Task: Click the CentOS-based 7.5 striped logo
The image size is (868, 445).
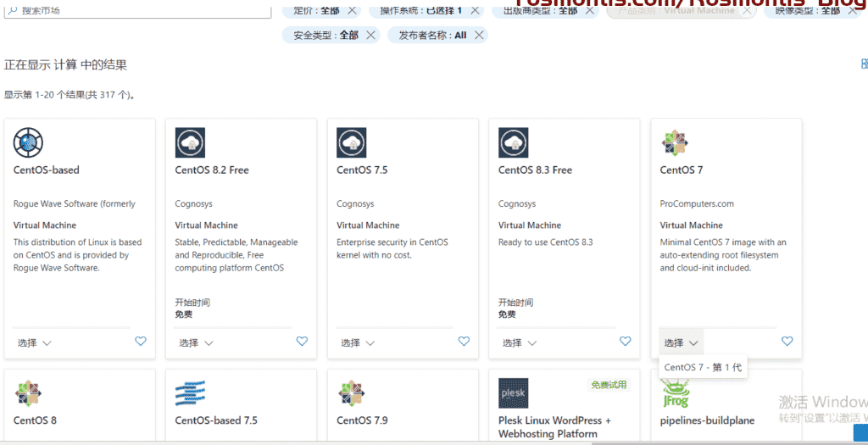Action: point(190,393)
